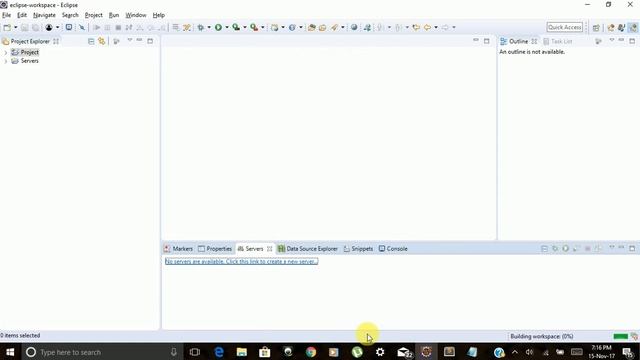This screenshot has height=360, width=640.
Task: Click the New wizard toolbar icon
Action: pos(7,27)
